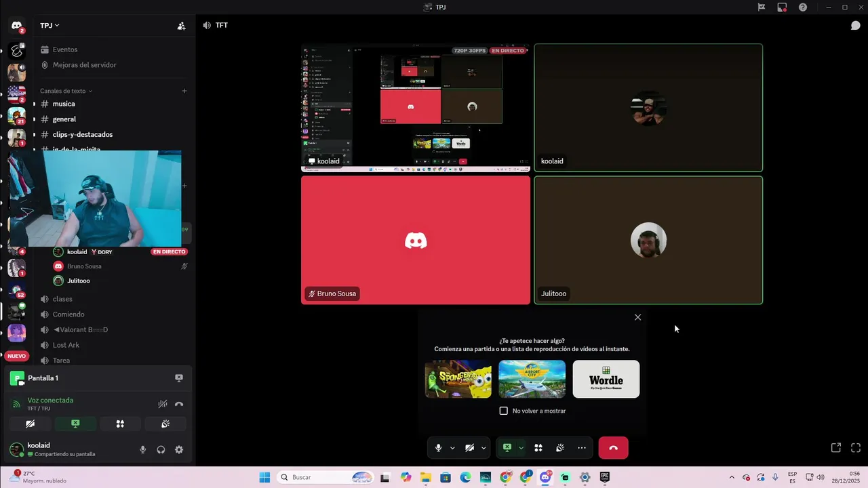Expand the TPJ server dropdown
868x488 pixels.
click(x=50, y=26)
